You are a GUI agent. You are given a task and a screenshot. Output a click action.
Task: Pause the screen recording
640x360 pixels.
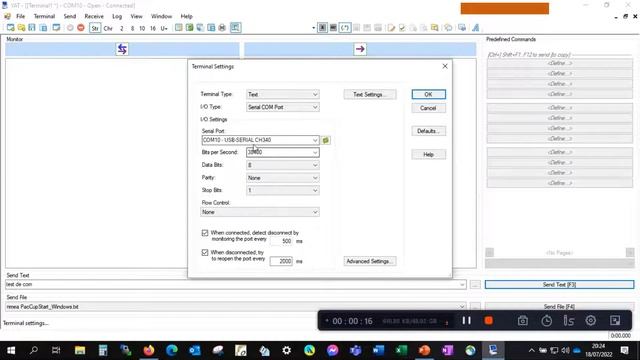pyautogui.click(x=467, y=321)
